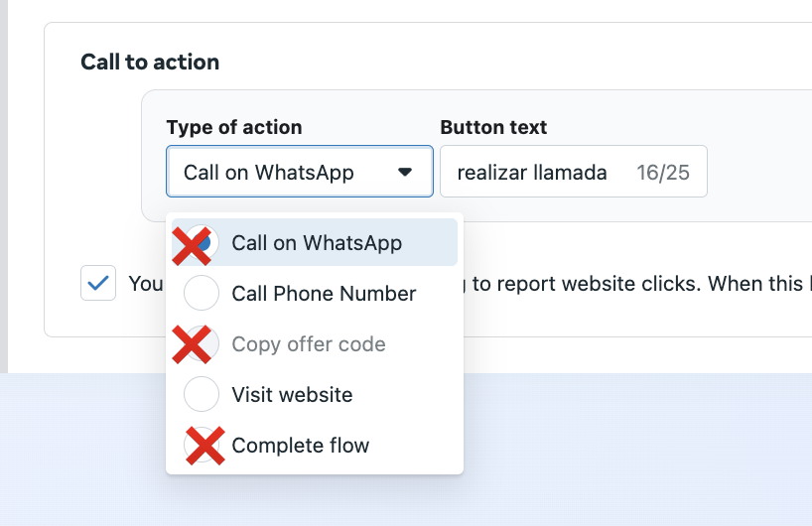
Task: Click the Type of action label
Action: (x=234, y=127)
